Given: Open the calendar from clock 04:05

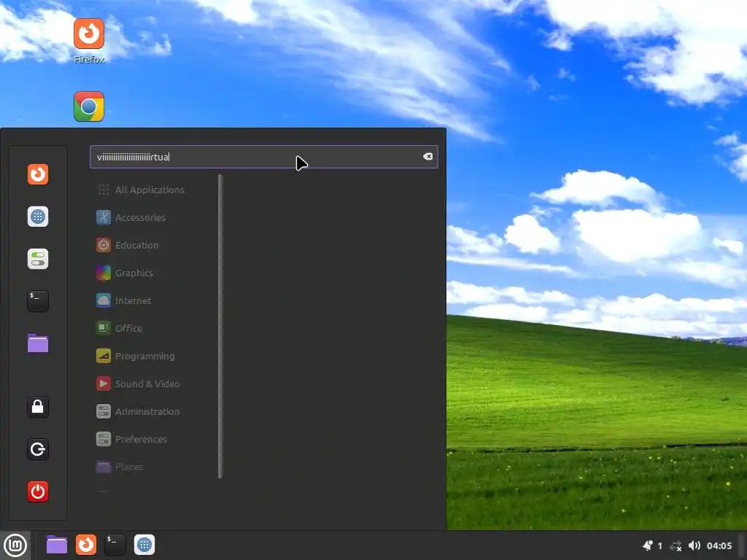Looking at the screenshot, I should [x=719, y=545].
